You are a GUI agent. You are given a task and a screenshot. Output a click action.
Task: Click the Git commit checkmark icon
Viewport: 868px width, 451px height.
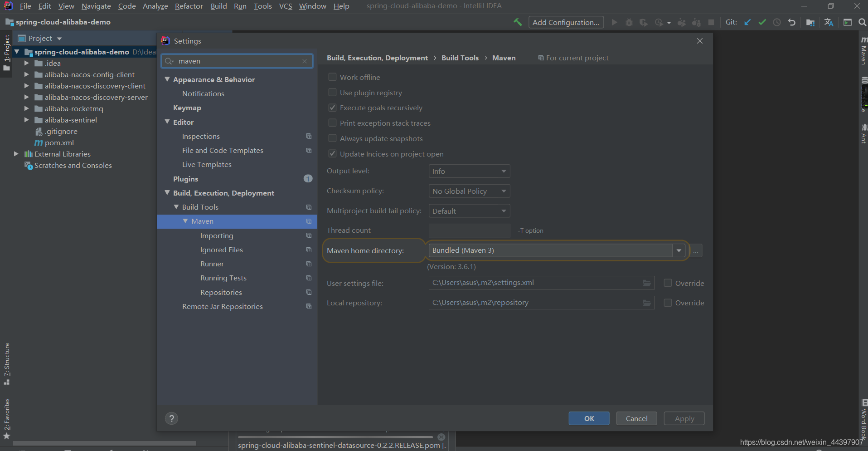762,22
